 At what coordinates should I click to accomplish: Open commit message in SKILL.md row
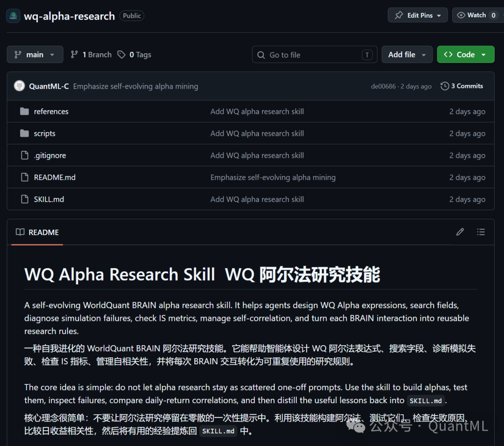click(x=257, y=199)
